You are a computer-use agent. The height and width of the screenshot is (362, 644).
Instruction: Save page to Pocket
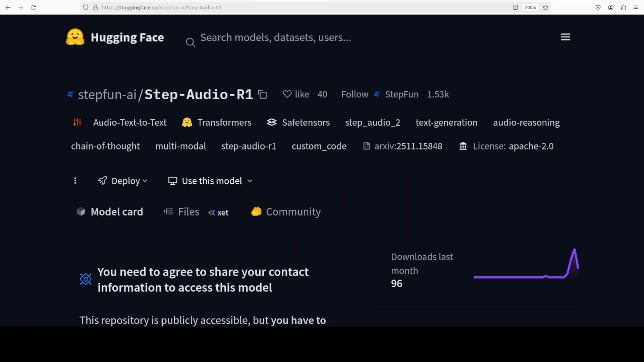point(598,7)
